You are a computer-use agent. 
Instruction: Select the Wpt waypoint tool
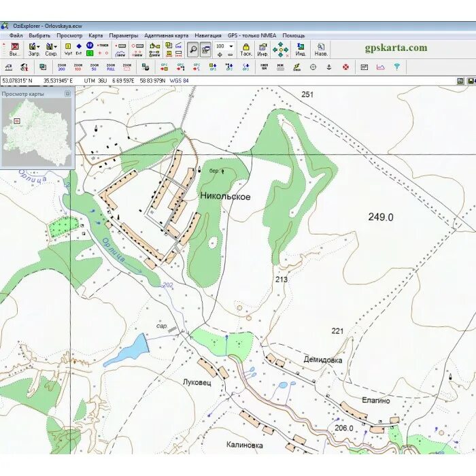68,50
